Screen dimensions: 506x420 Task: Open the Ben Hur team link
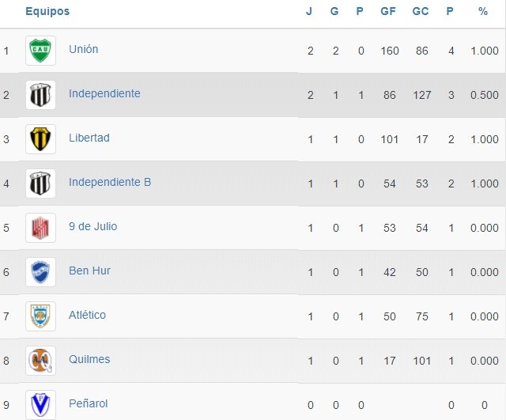click(x=89, y=271)
